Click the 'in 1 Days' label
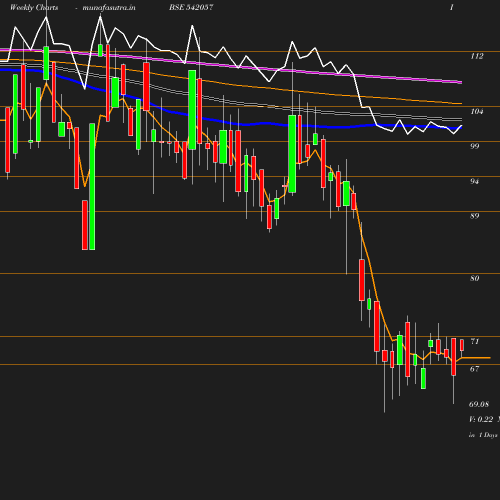Viewport: 500px width, 500px height. [483, 435]
